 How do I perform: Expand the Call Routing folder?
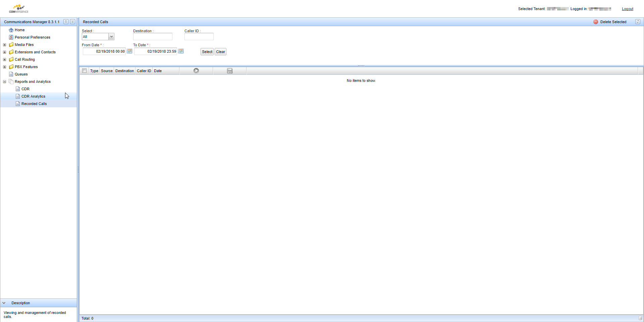coord(5,59)
